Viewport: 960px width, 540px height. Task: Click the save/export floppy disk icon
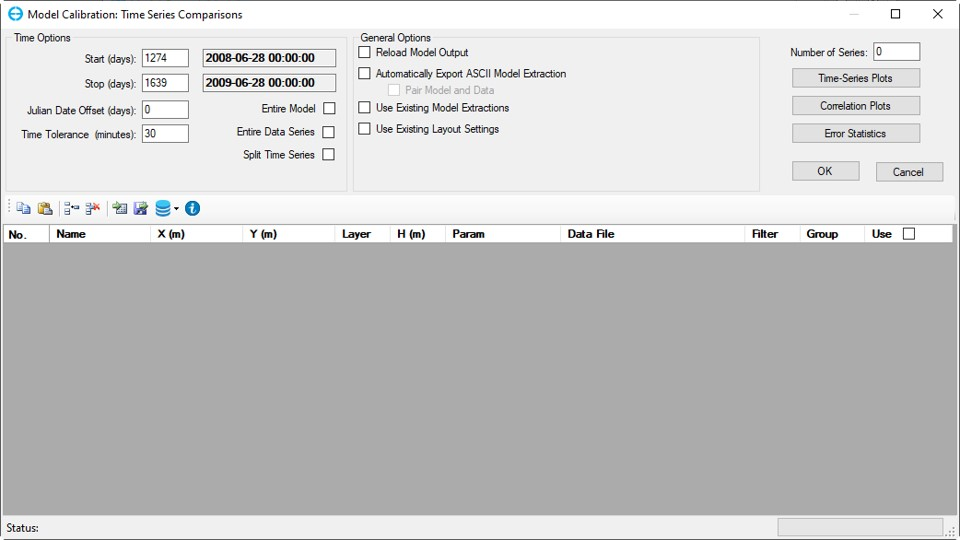click(141, 208)
